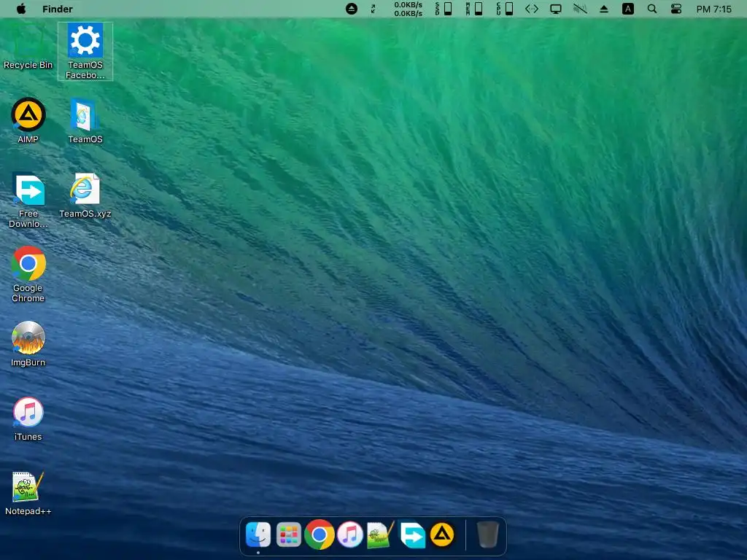Launch Free Download Manager from the dock
This screenshot has width=747, height=560.
tap(412, 534)
